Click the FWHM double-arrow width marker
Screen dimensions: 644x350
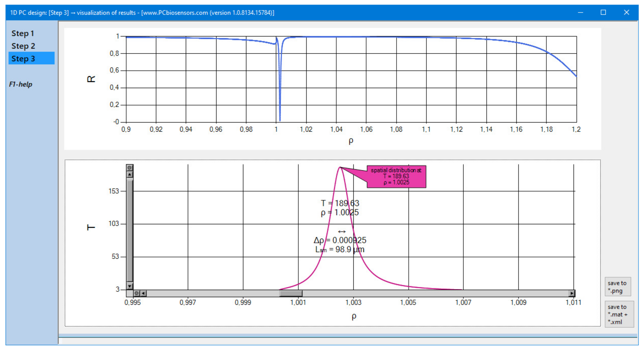[342, 232]
